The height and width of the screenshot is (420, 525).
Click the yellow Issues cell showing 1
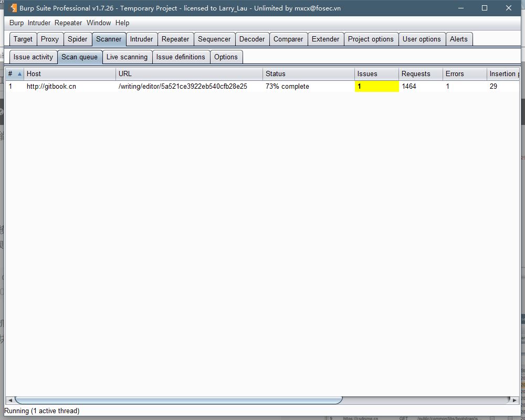point(376,87)
